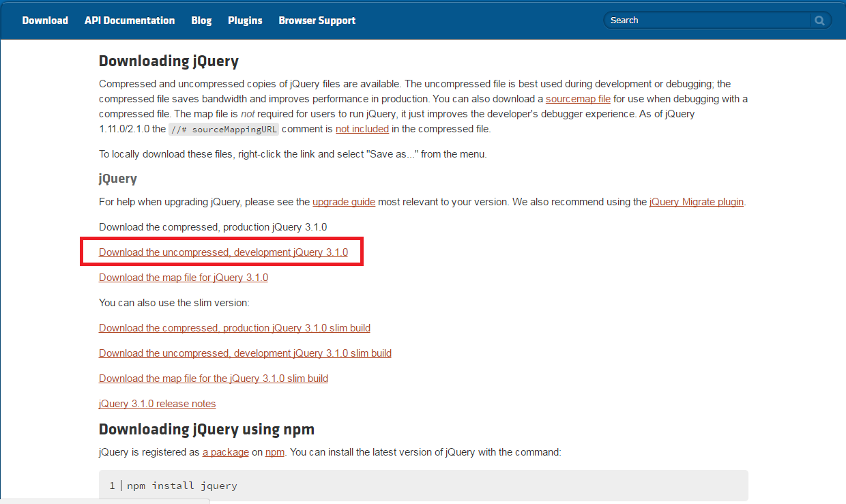Screen dimensions: 846x504
Task: Click the 'jQuery' subsection heading
Action: (118, 179)
